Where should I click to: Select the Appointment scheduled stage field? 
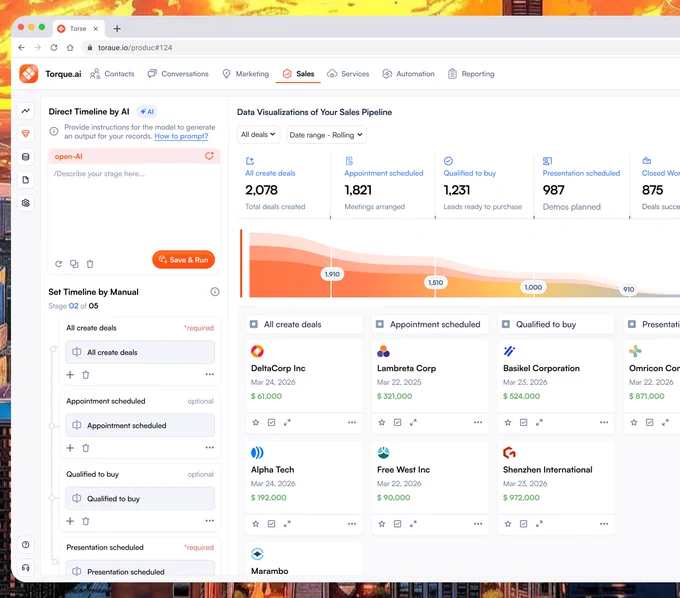140,425
